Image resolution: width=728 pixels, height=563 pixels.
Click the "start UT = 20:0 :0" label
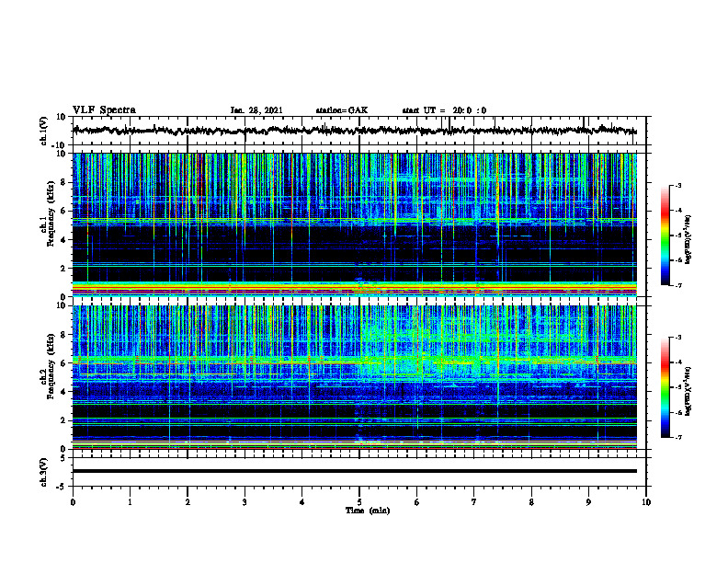click(x=444, y=110)
